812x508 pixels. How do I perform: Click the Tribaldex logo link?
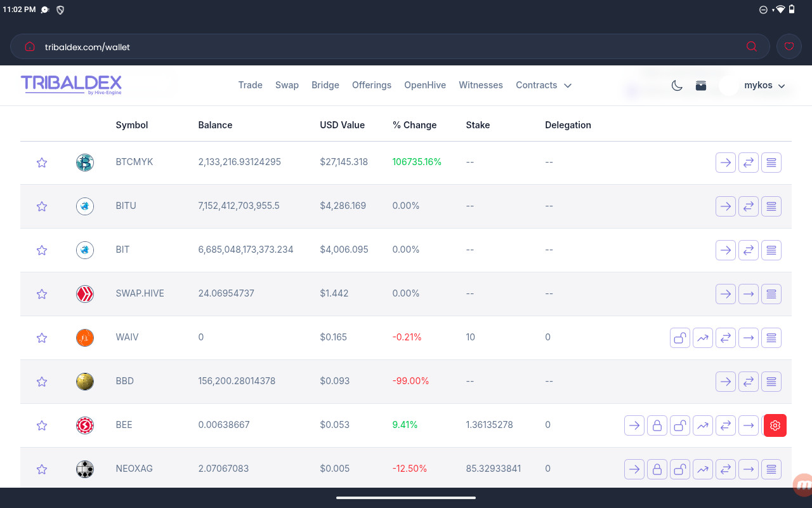tap(71, 84)
